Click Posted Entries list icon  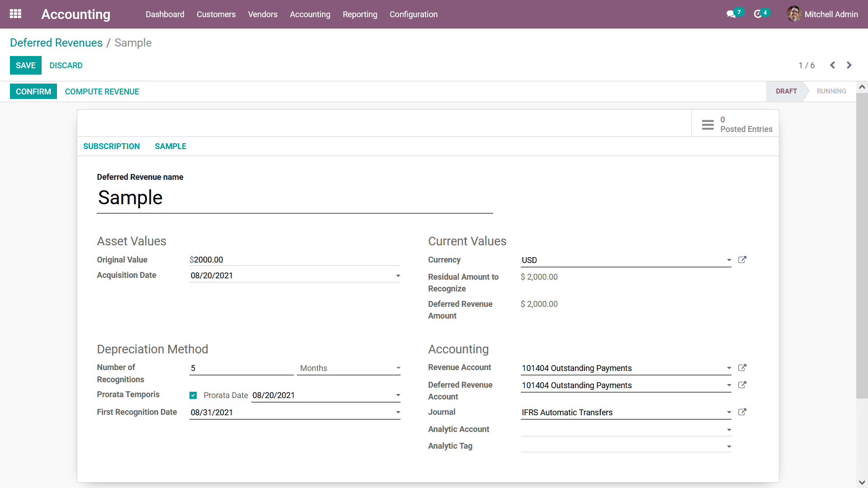point(708,125)
